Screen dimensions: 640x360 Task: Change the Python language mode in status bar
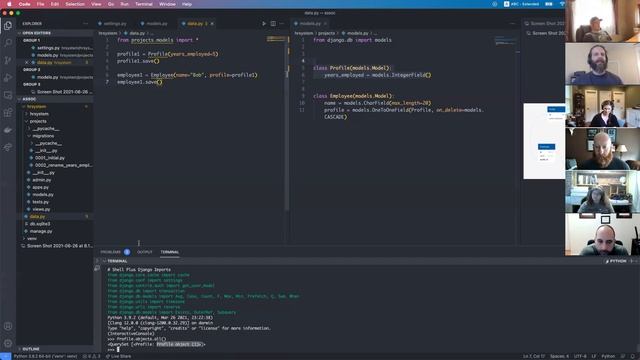(608, 356)
